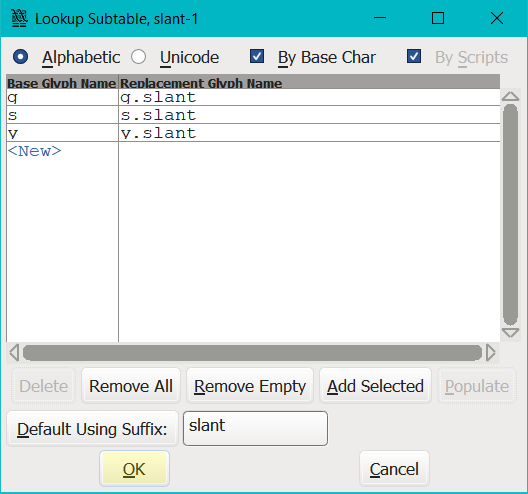528x494 pixels.
Task: Focus the suffix input field containing 'slant'
Action: coord(255,428)
